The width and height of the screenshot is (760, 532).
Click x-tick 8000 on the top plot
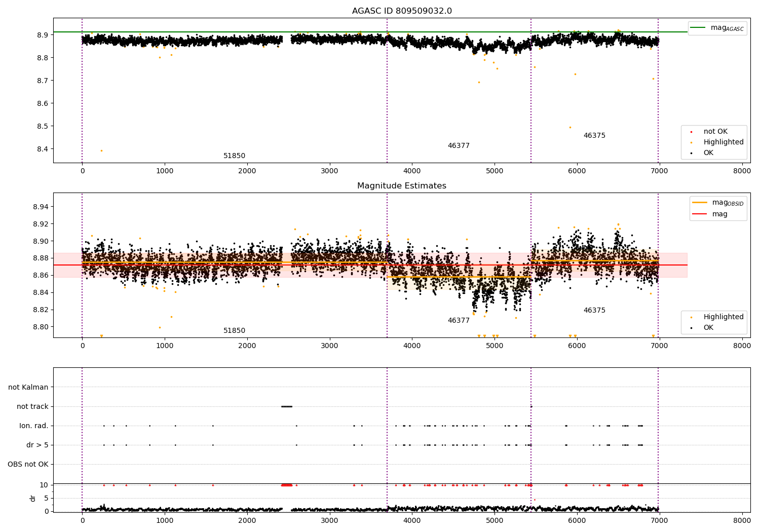tap(742, 171)
